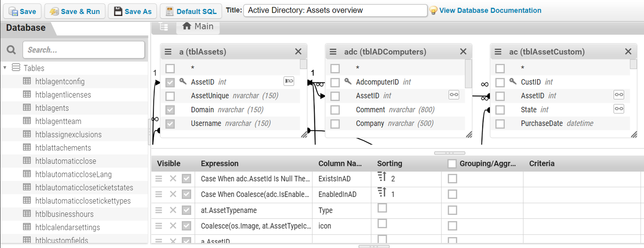Select the Database panel tab
This screenshot has height=248, width=644.
tap(26, 28)
